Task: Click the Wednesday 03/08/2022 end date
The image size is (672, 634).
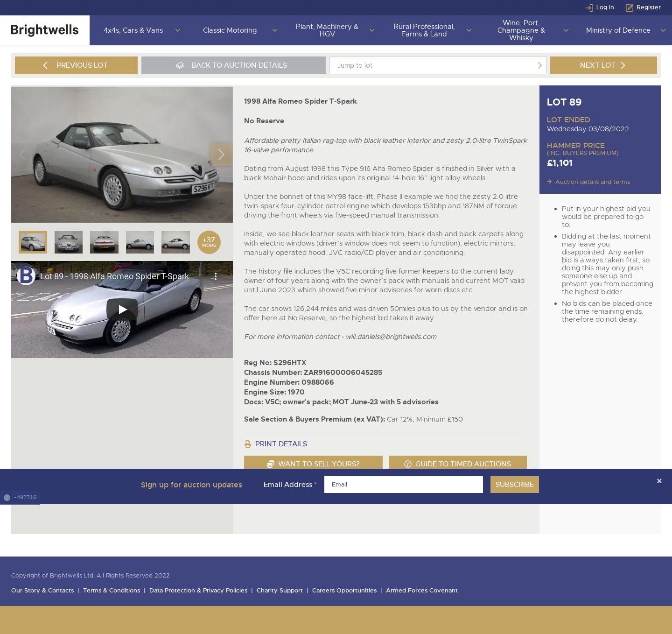Action: (x=588, y=129)
